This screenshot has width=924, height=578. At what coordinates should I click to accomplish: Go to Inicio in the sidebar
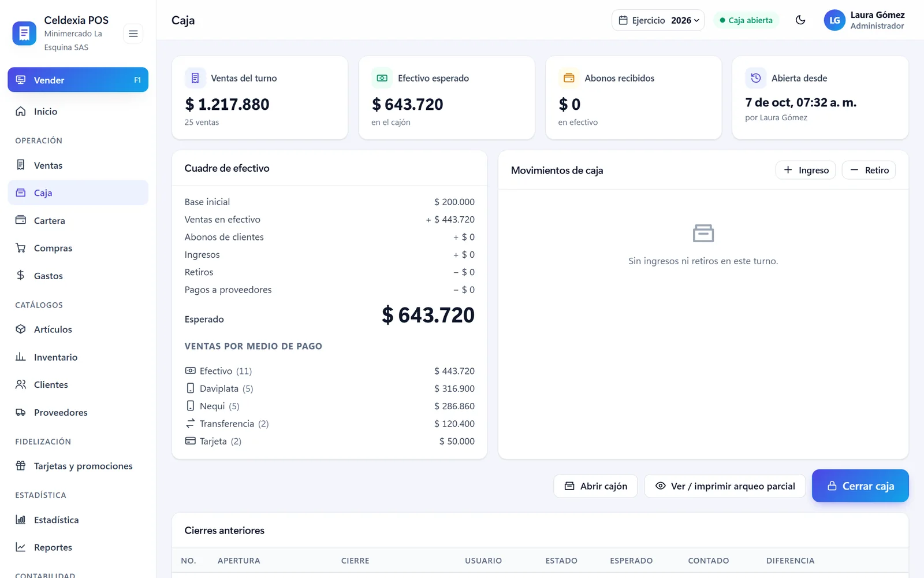click(78, 112)
